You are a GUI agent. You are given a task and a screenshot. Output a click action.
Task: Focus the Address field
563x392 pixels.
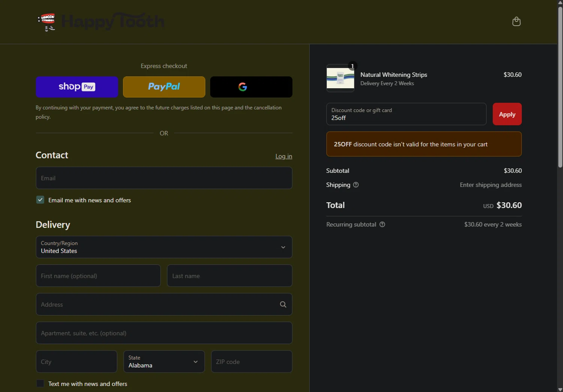[164, 305]
